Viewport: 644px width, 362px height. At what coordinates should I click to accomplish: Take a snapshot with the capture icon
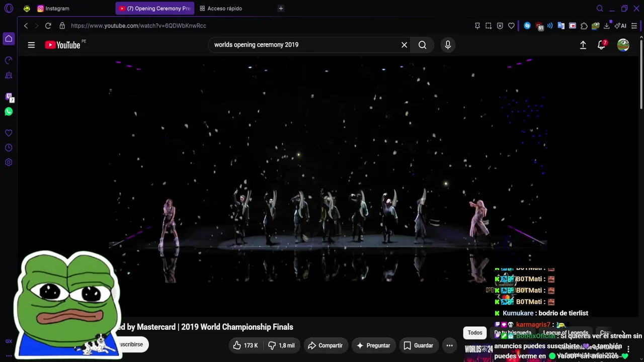click(489, 26)
